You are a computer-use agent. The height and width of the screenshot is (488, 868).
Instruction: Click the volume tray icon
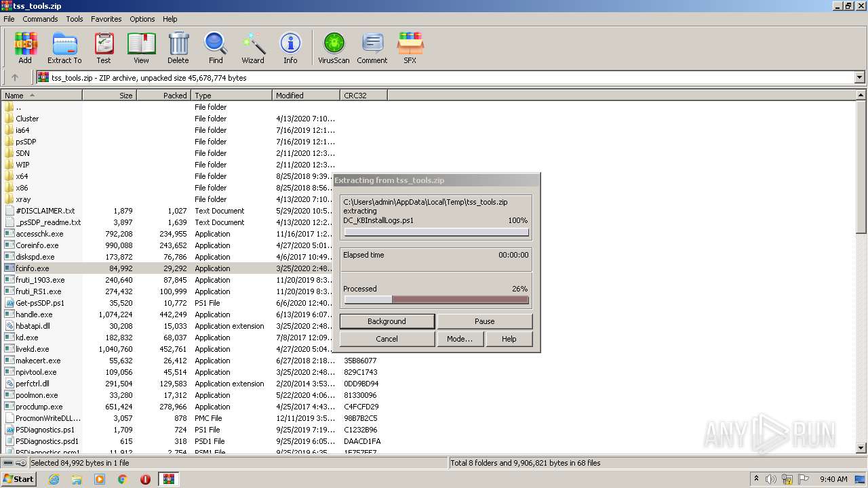(771, 479)
